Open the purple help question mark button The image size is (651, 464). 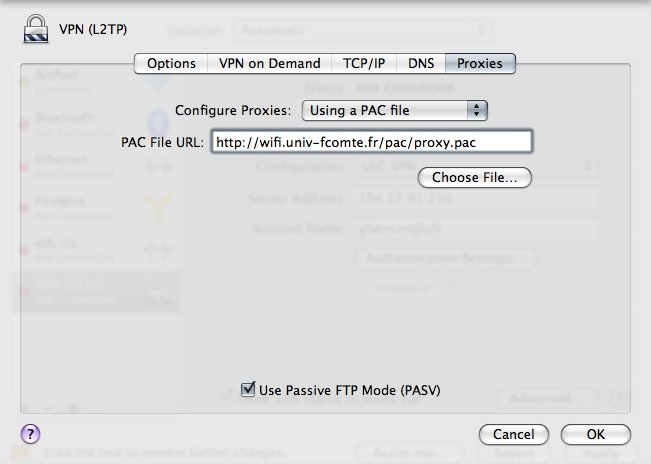pyautogui.click(x=31, y=434)
